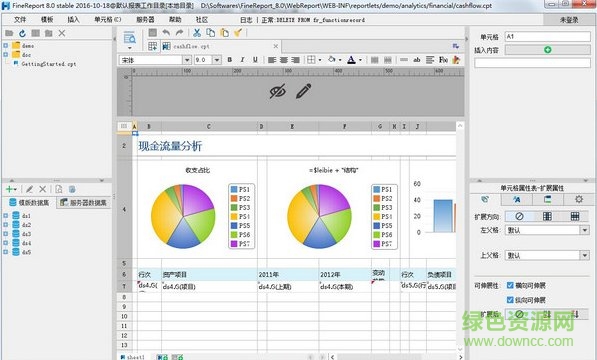Open gear settings tab in cell properties

[x=579, y=199]
